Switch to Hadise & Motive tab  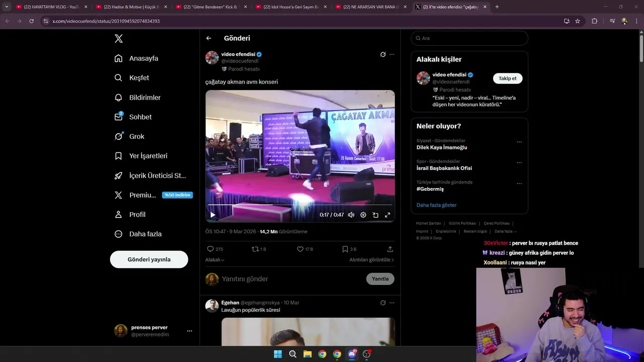point(131,7)
